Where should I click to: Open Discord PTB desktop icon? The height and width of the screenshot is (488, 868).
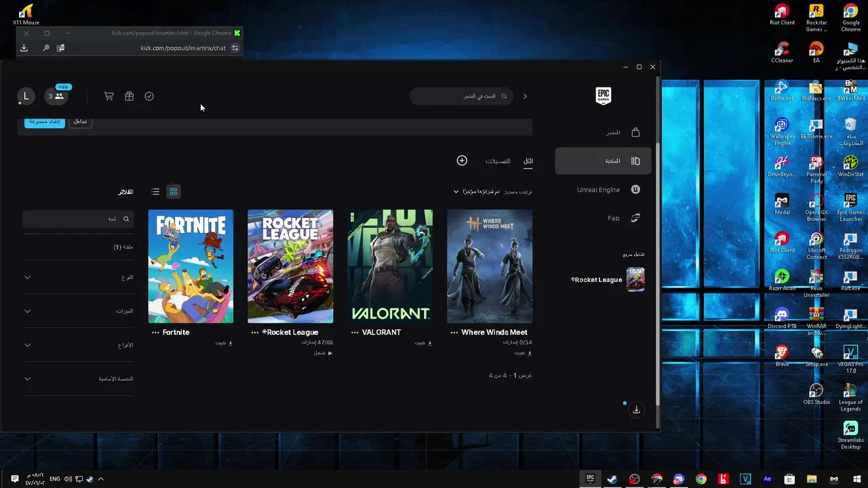coord(782,319)
